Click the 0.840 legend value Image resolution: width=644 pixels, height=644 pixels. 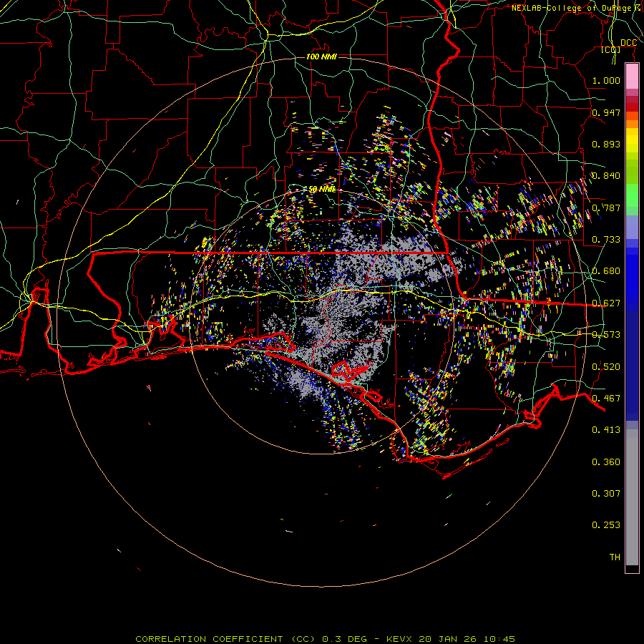[x=606, y=176]
